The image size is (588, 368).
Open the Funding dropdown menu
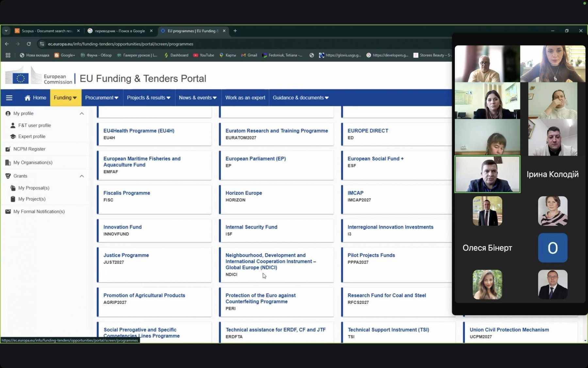[65, 98]
